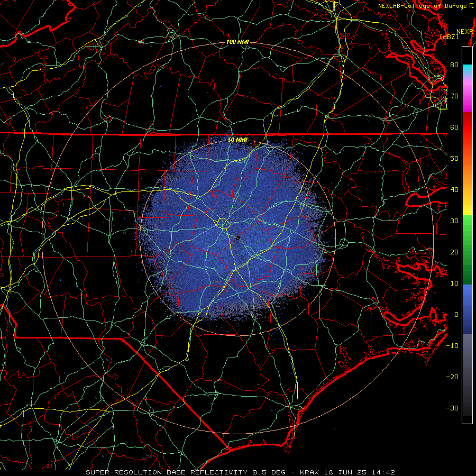Click the KRAX station ID in caption
Viewport: 476px width, 476px height.
point(309,472)
